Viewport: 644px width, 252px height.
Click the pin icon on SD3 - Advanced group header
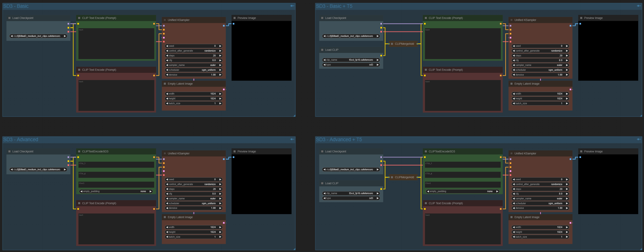pyautogui.click(x=292, y=139)
